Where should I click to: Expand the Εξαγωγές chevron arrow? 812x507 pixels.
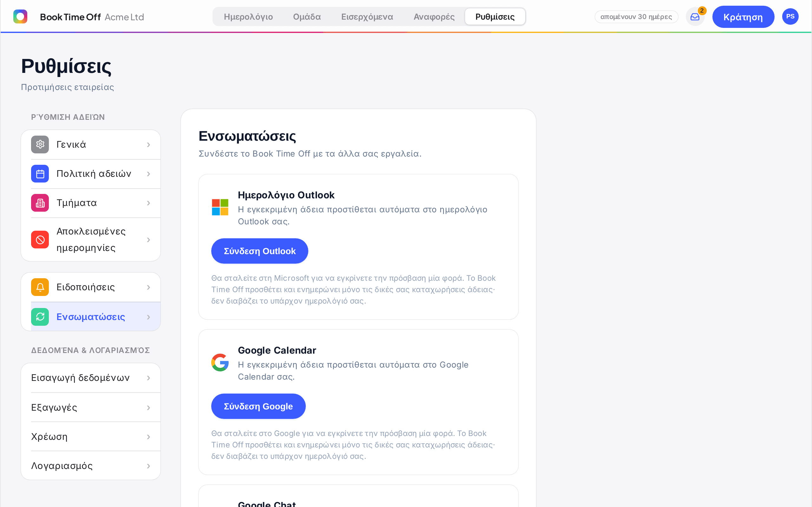[x=148, y=408]
